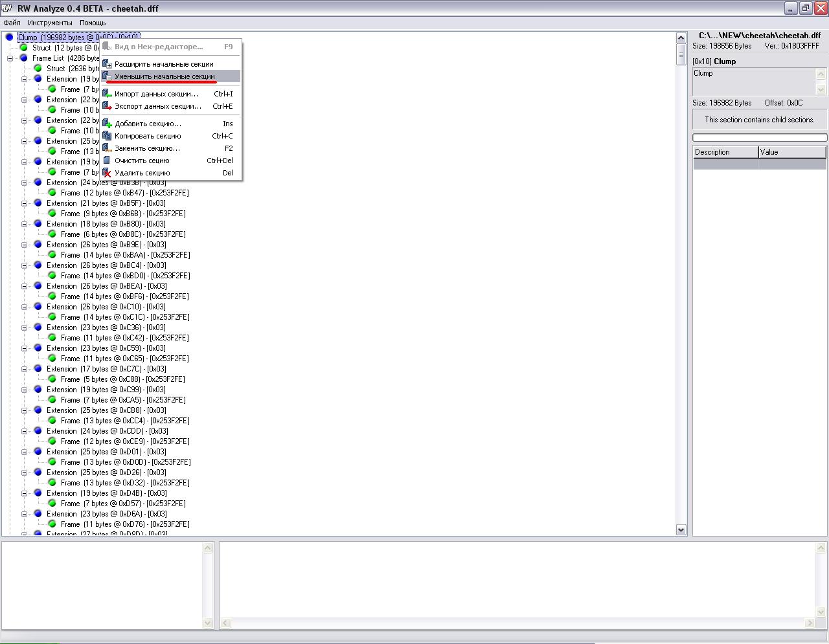Select tree row Extension (19 bytes @ 0xD4B)
The image size is (829, 644).
coord(106,493)
